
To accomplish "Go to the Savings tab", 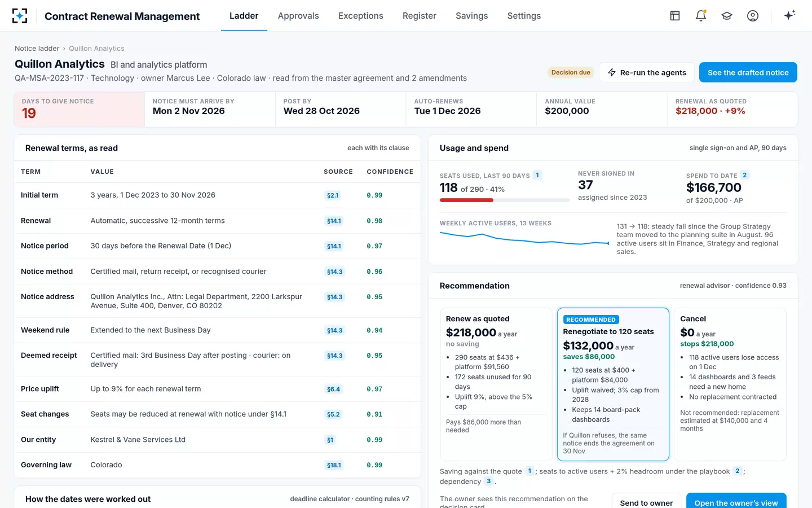I will click(472, 16).
